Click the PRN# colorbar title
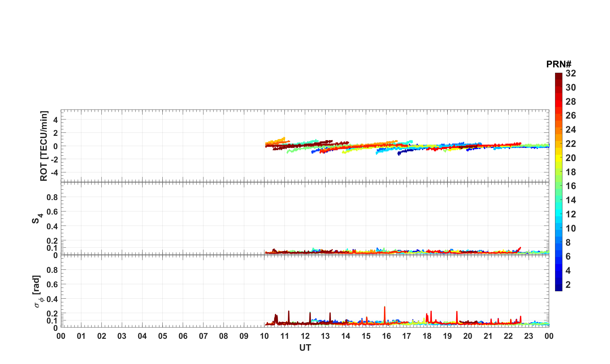610x364 pixels. point(559,65)
